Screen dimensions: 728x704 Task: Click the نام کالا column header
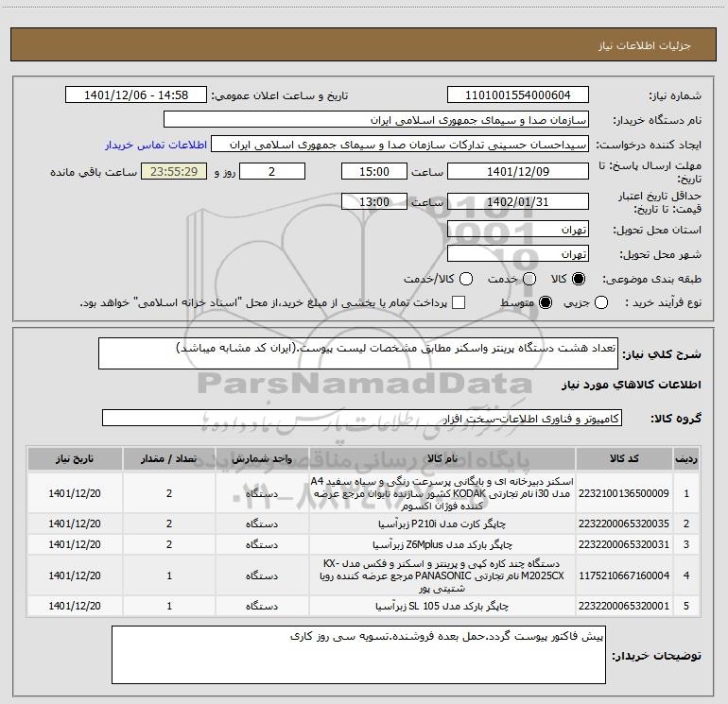[442, 459]
